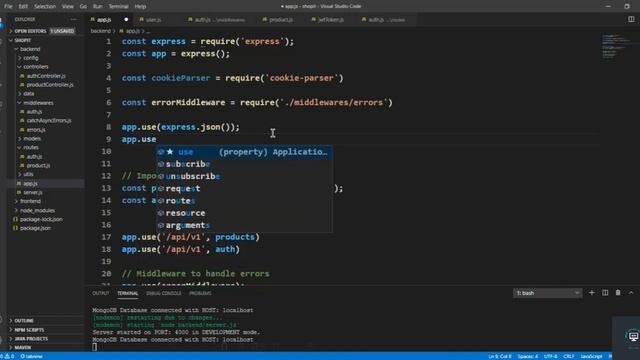
Task: Open package-lock.json file
Action: [41, 219]
